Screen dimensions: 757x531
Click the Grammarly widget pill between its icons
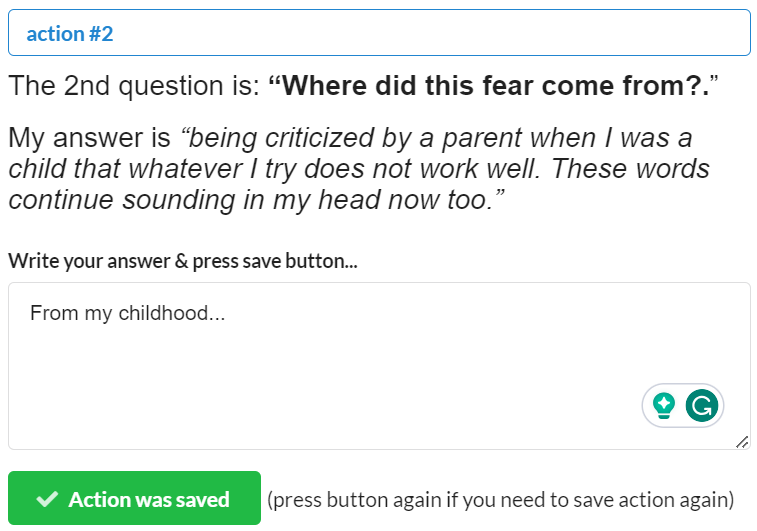coord(681,405)
